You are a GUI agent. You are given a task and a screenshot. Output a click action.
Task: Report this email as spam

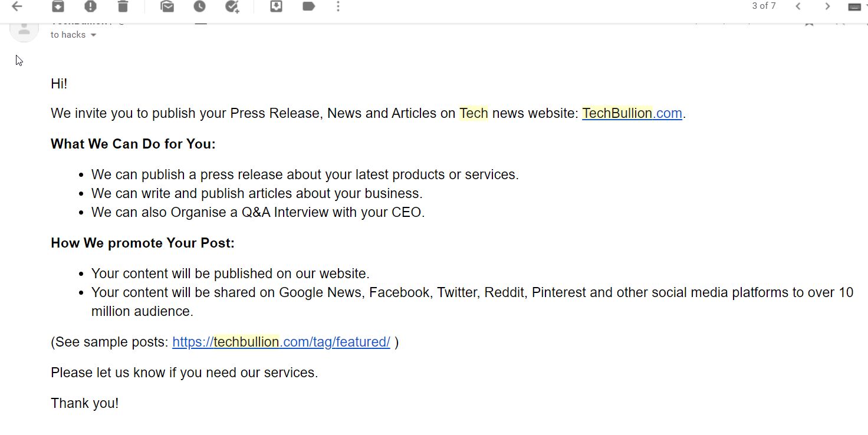[x=90, y=6]
